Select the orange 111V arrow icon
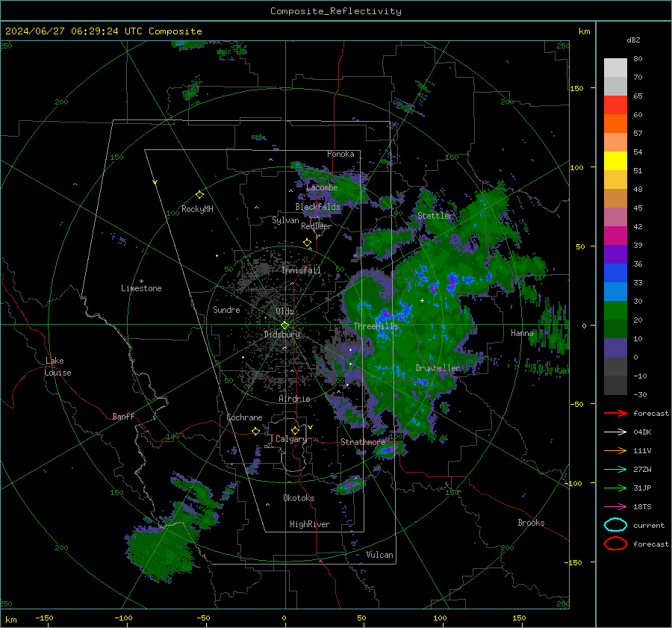Image resolution: width=672 pixels, height=628 pixels. tap(615, 450)
